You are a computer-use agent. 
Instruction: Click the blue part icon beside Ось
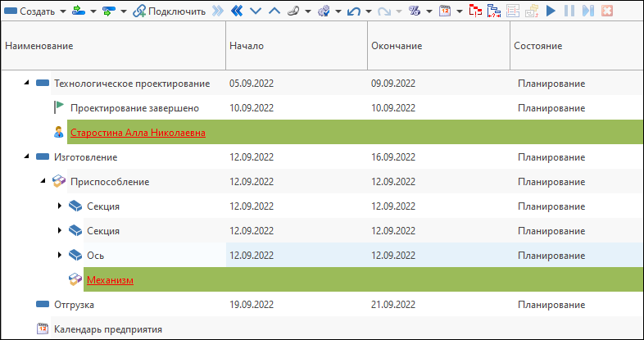pyautogui.click(x=75, y=255)
